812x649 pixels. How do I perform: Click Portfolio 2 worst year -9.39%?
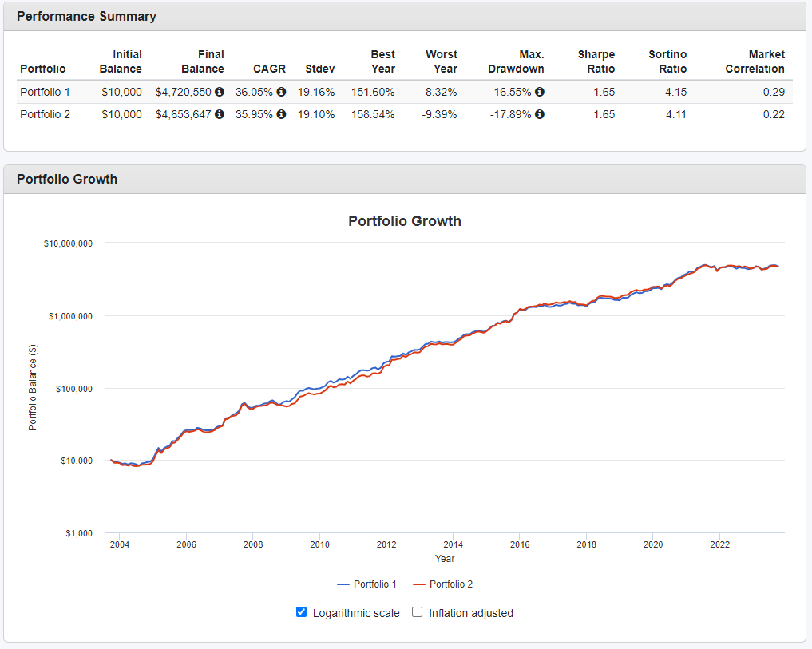(x=439, y=114)
